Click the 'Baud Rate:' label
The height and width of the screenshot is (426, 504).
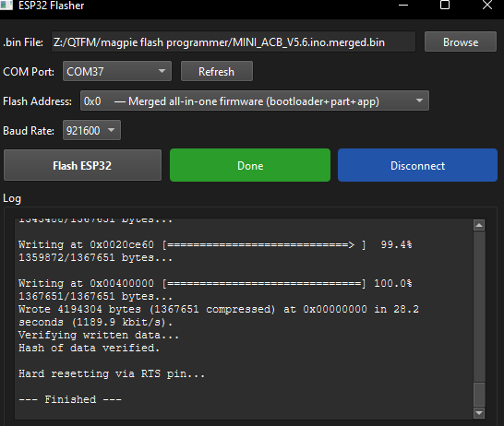pos(29,131)
